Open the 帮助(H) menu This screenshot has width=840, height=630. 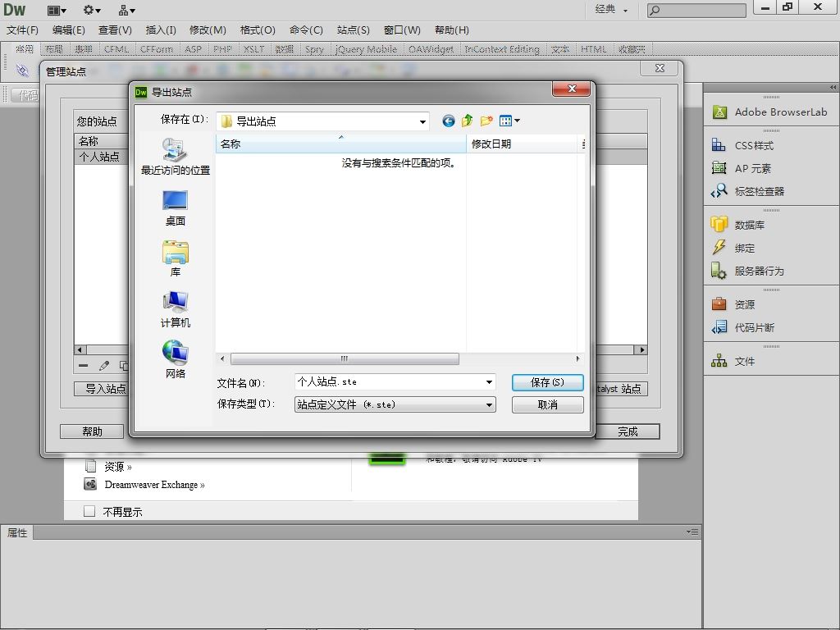452,30
